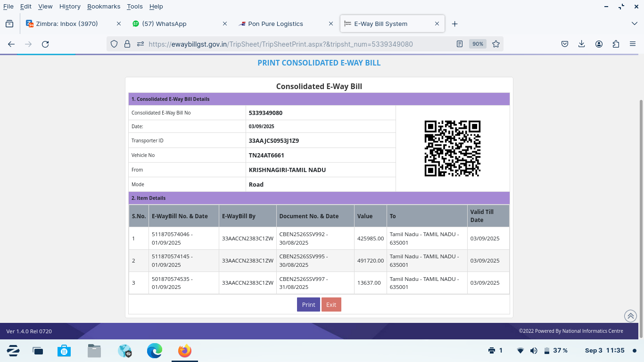Reload the page with the refresh icon
644x362 pixels.
tap(45, 44)
